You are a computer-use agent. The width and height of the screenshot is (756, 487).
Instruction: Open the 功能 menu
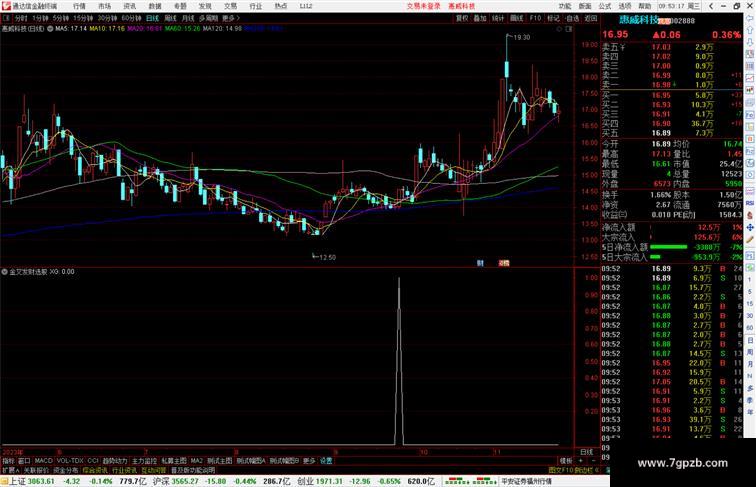pyautogui.click(x=565, y=6)
